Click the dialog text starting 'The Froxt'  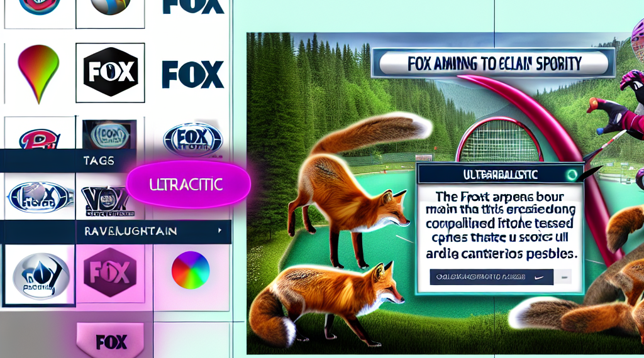click(500, 225)
